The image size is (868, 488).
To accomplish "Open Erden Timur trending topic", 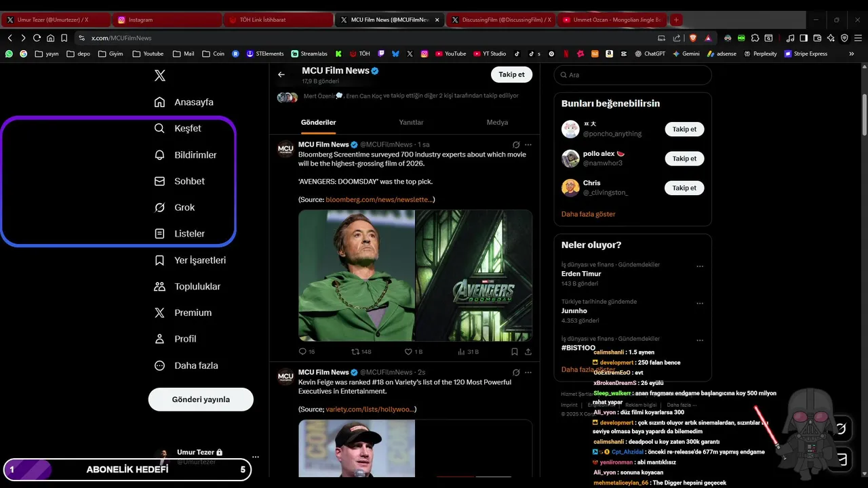I will tap(581, 274).
